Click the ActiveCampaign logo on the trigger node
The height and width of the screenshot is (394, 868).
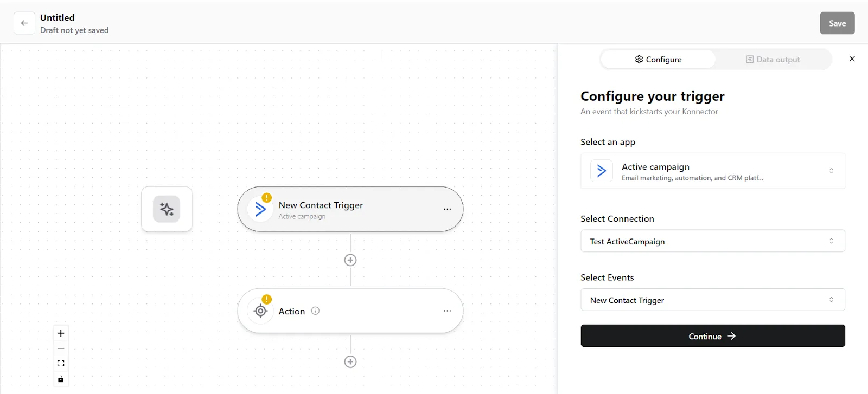[260, 209]
